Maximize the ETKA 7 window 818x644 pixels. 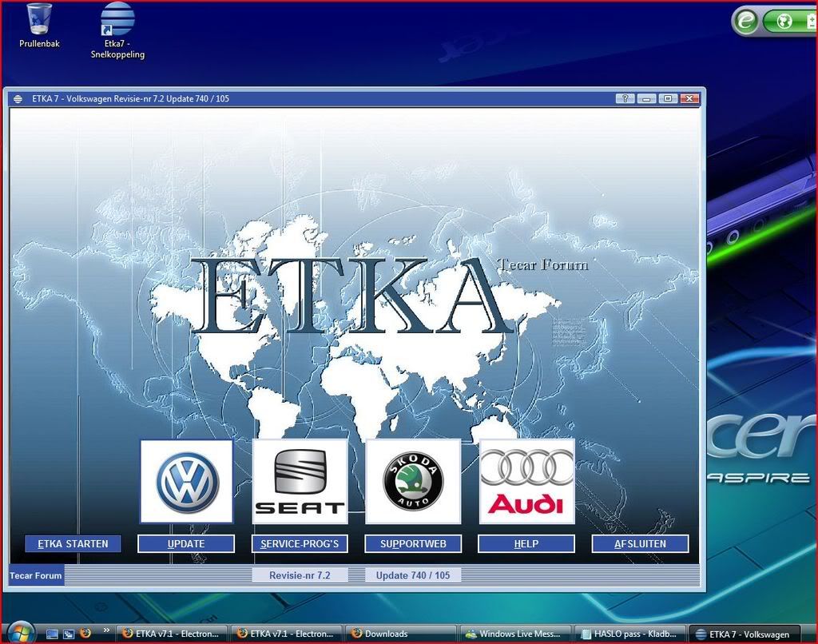[668, 98]
